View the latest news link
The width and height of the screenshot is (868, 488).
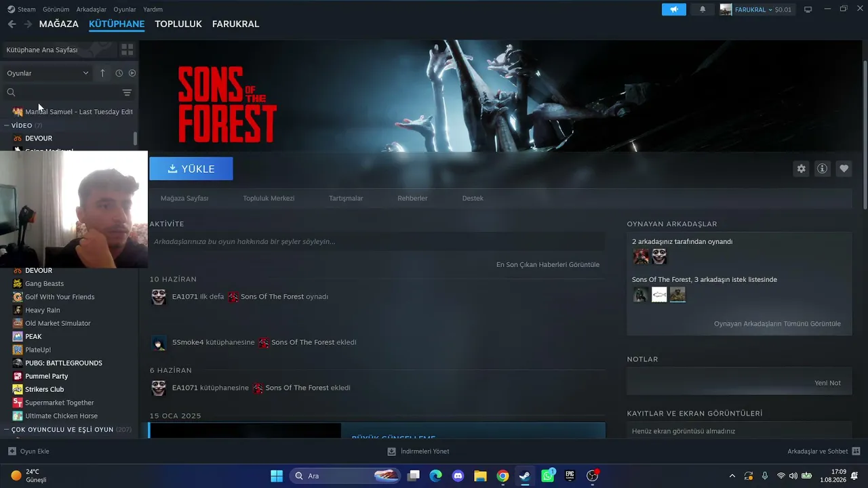(x=548, y=264)
